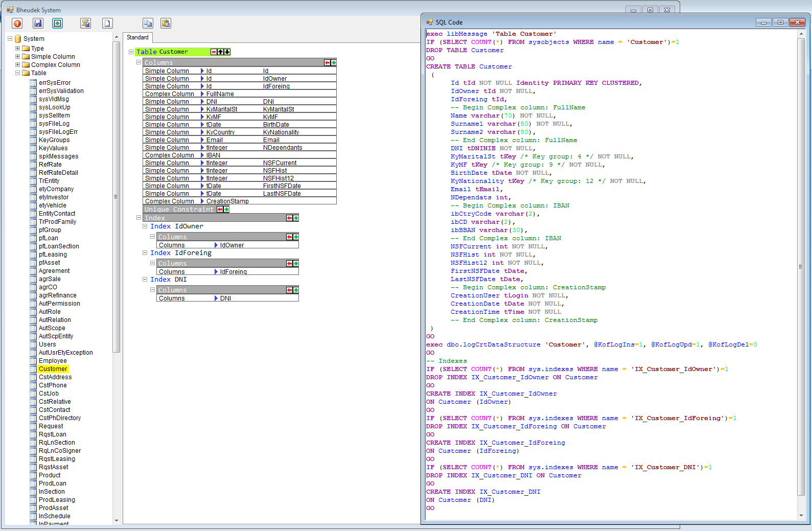Close the SQL Code window
Viewport: 812px width, 531px height.
(x=797, y=22)
